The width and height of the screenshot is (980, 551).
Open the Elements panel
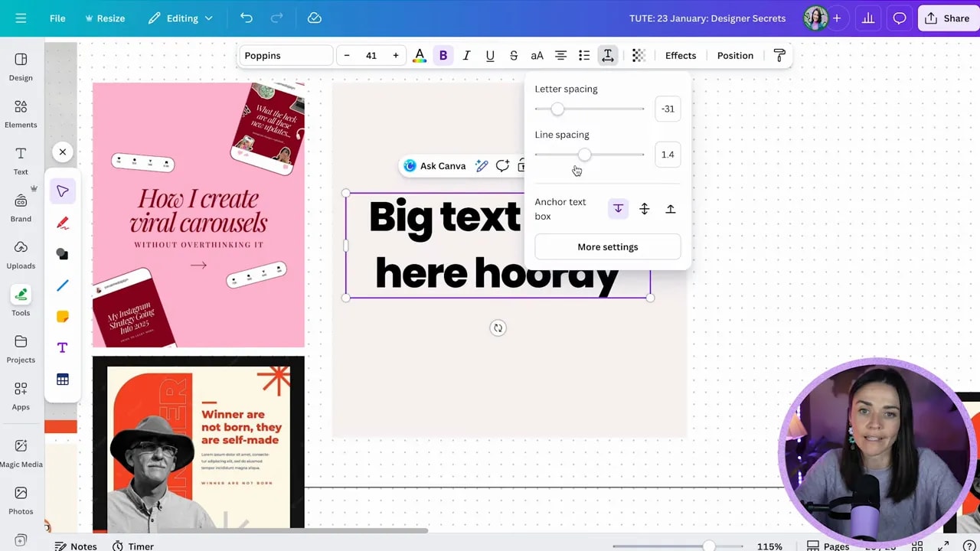coord(21,113)
